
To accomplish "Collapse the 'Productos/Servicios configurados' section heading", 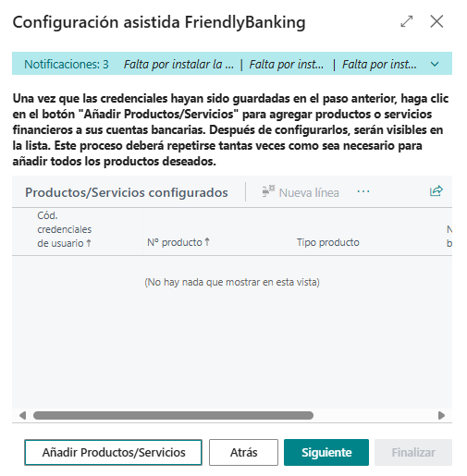I will click(127, 192).
